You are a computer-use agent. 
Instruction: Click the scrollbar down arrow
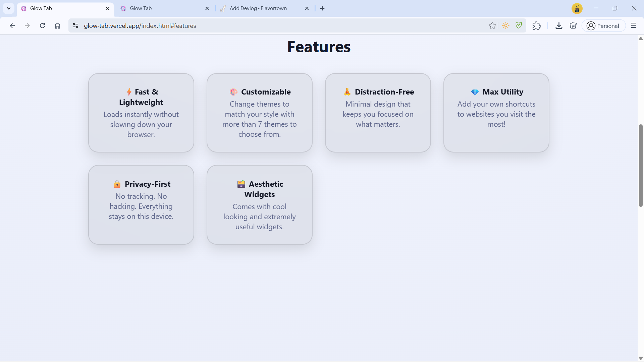click(x=641, y=358)
